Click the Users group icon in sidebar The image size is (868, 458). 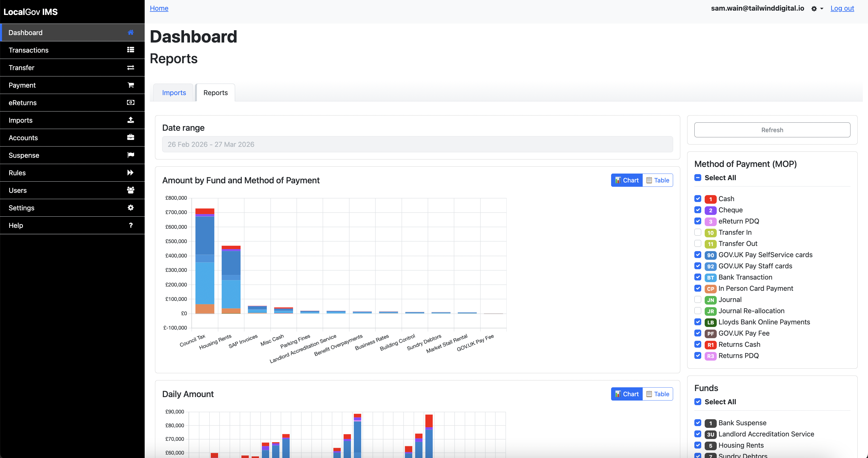130,190
